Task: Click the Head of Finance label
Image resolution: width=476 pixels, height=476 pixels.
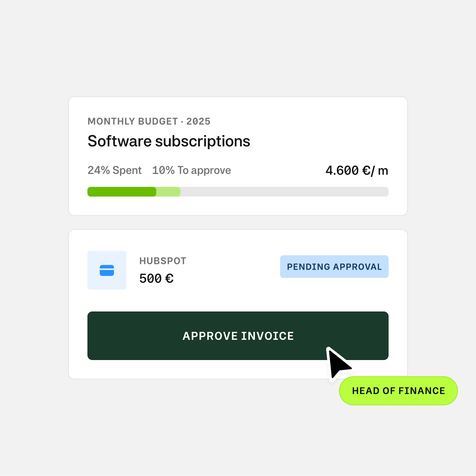Action: pyautogui.click(x=398, y=391)
